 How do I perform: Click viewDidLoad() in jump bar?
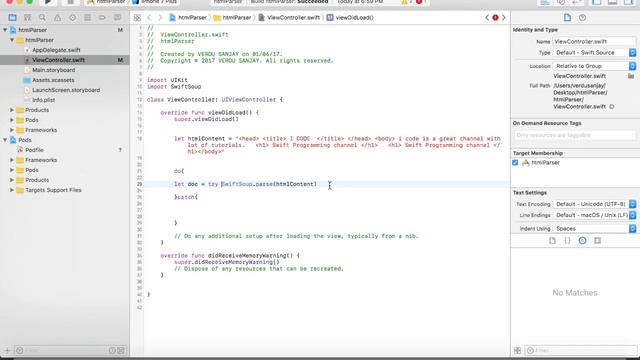(350, 18)
